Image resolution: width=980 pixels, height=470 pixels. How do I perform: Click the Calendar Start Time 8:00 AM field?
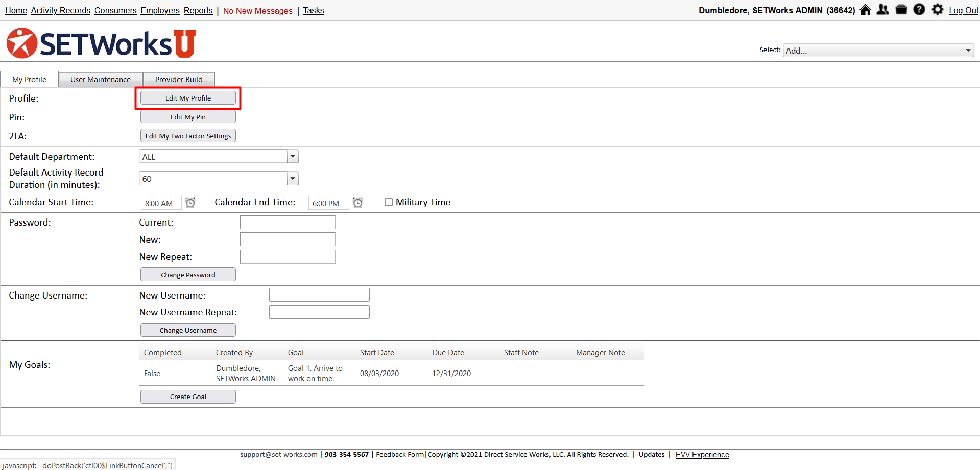click(161, 203)
